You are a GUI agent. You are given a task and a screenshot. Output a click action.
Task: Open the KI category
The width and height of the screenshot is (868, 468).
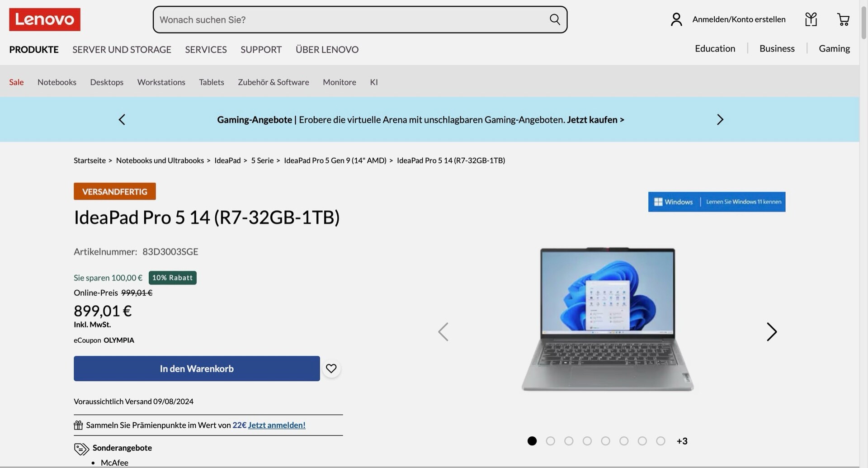click(x=374, y=82)
